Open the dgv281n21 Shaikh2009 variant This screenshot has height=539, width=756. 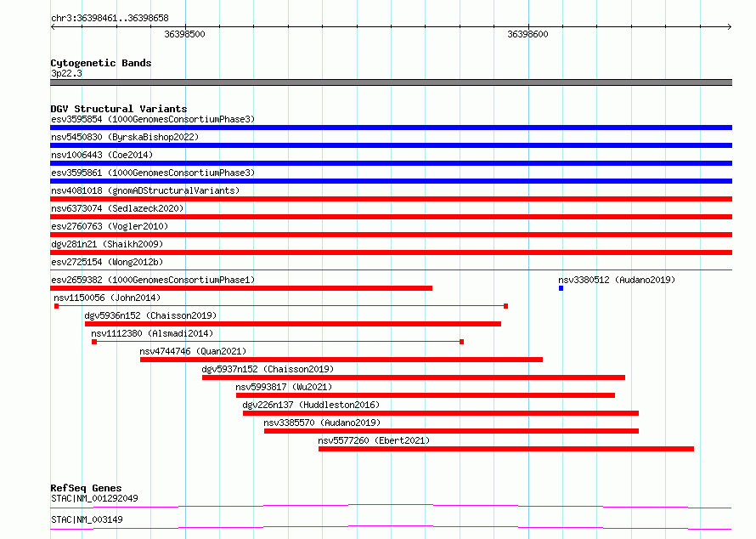pos(391,252)
